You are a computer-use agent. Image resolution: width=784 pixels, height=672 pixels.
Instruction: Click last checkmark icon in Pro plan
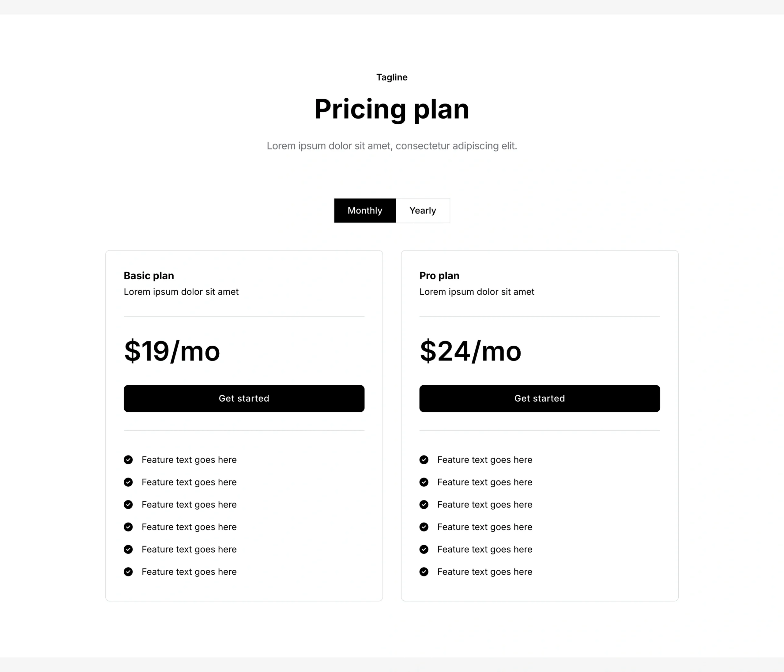pyautogui.click(x=424, y=572)
